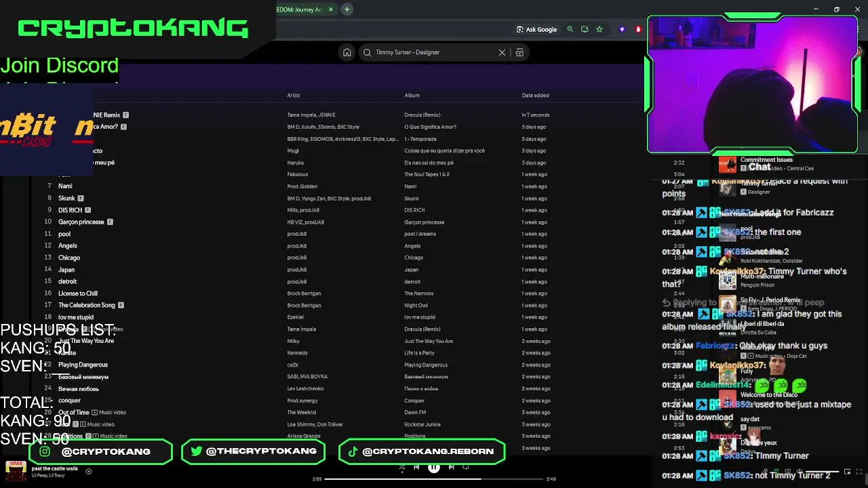This screenshot has width=868, height=488.
Task: Open album 'The Narrows'
Action: click(419, 293)
